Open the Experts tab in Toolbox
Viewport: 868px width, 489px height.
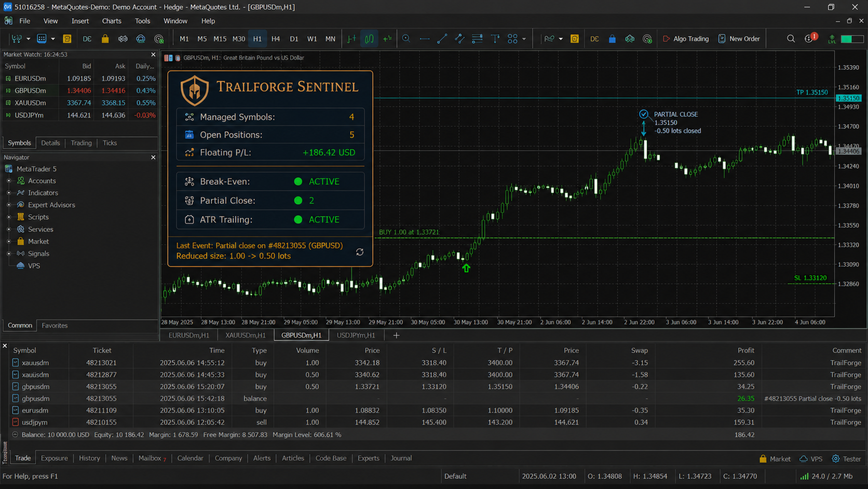pos(369,458)
